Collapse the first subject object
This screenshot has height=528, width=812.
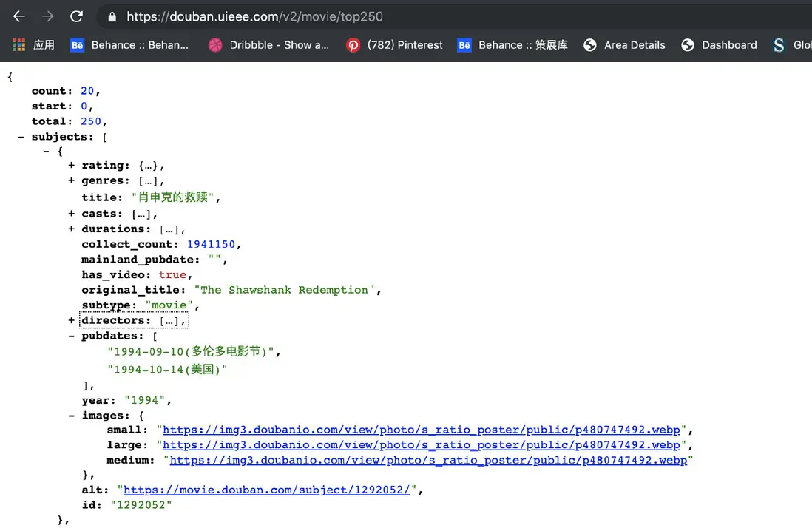pos(46,152)
